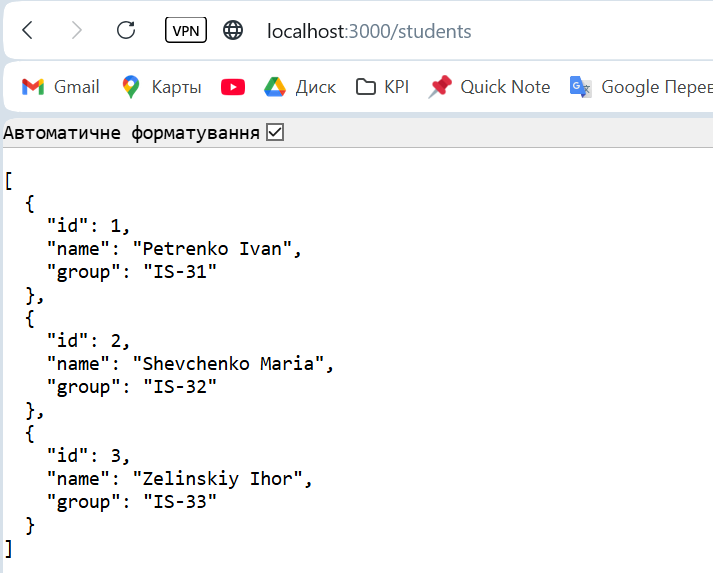Open the Gmail bookmark
Image resolution: width=713 pixels, height=573 pixels.
[x=60, y=86]
